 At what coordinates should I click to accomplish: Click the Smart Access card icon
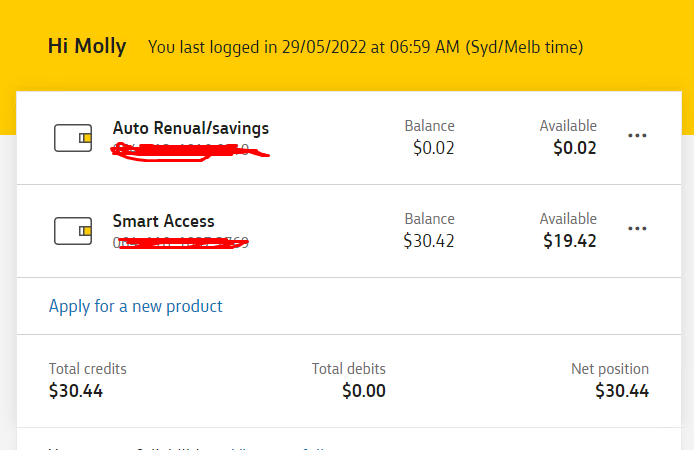73,231
